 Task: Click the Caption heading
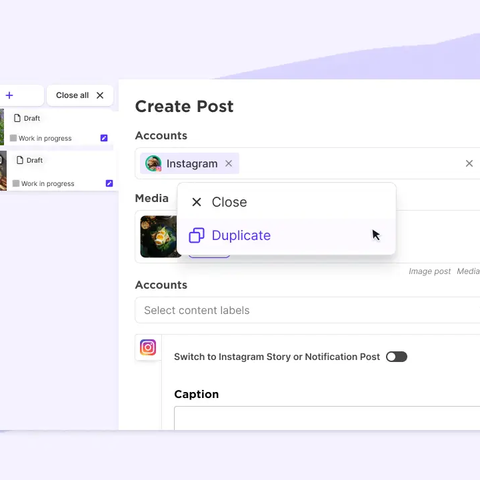point(197,394)
